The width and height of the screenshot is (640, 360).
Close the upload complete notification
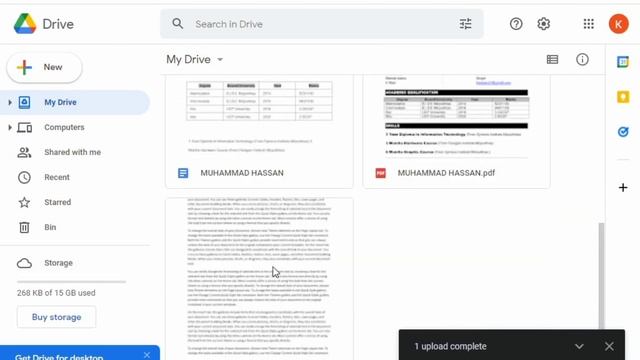(609, 347)
